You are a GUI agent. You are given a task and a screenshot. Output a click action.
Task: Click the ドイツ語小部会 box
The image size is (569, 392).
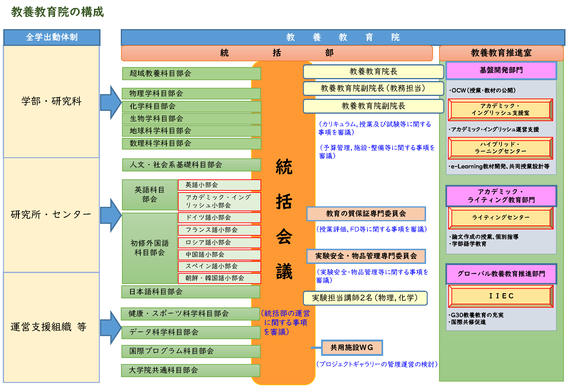(219, 218)
